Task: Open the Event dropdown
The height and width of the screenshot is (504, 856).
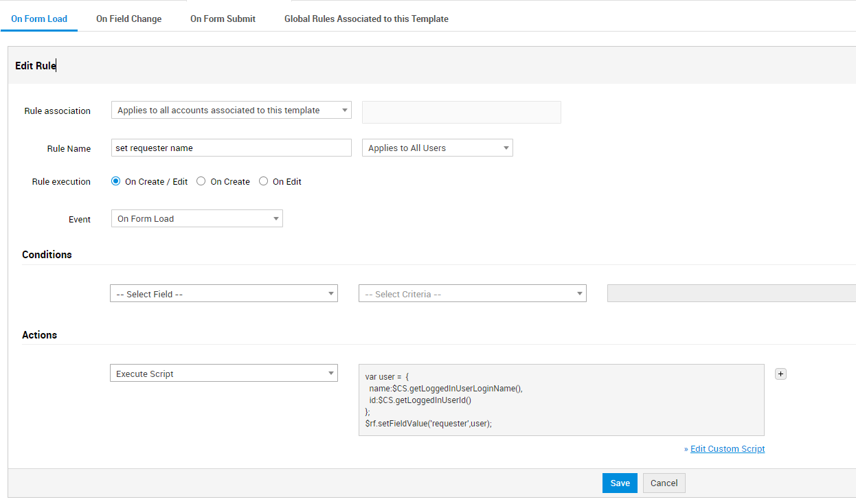Action: 196,219
